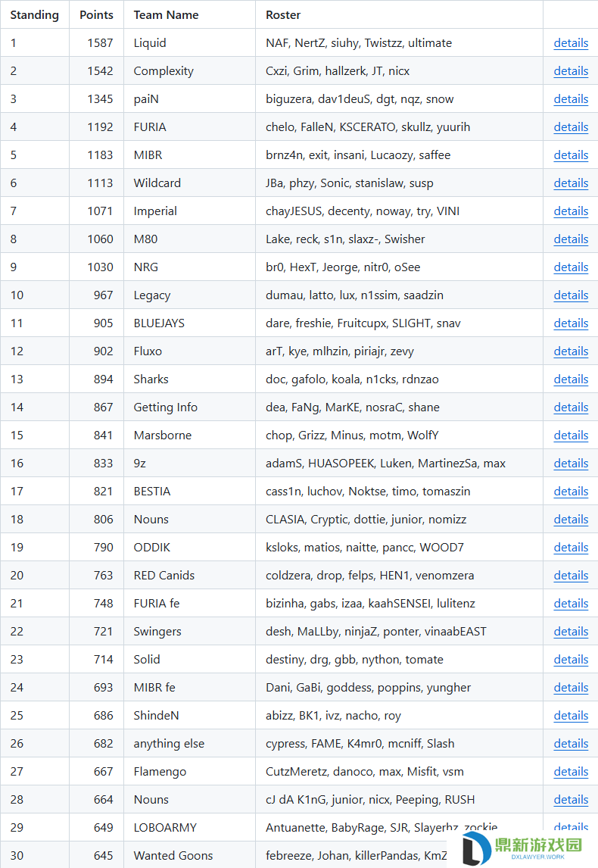Viewport: 598px width, 868px height.
Task: Click roster 'coldzera, drop, felps, HEN1, venomzera'
Action: [369, 575]
